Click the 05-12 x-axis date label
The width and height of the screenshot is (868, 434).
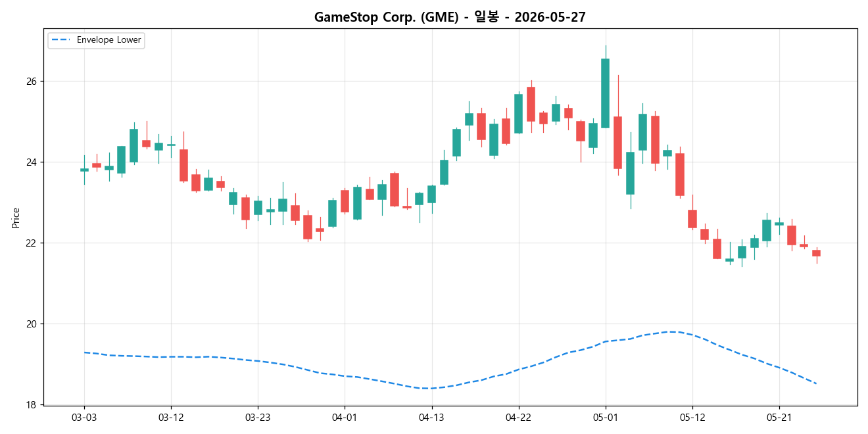coord(692,418)
